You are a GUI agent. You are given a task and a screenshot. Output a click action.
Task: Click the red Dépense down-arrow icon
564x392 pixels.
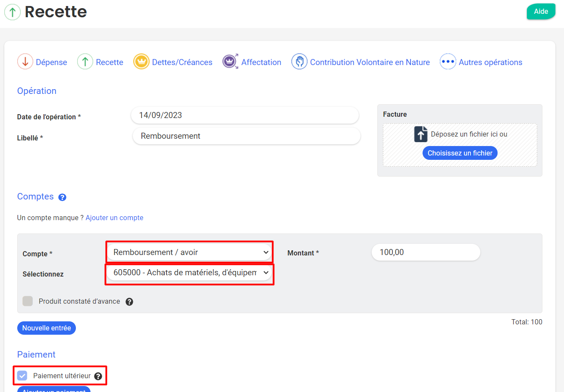(25, 62)
